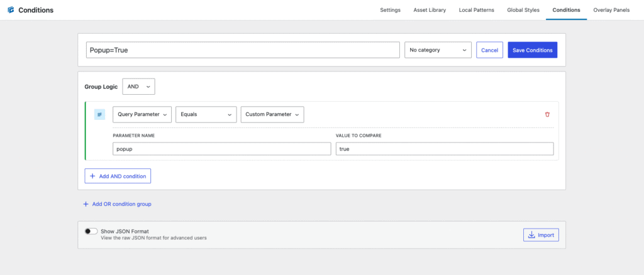Open the Overlay Panels tab
The width and height of the screenshot is (644, 275).
pyautogui.click(x=611, y=10)
